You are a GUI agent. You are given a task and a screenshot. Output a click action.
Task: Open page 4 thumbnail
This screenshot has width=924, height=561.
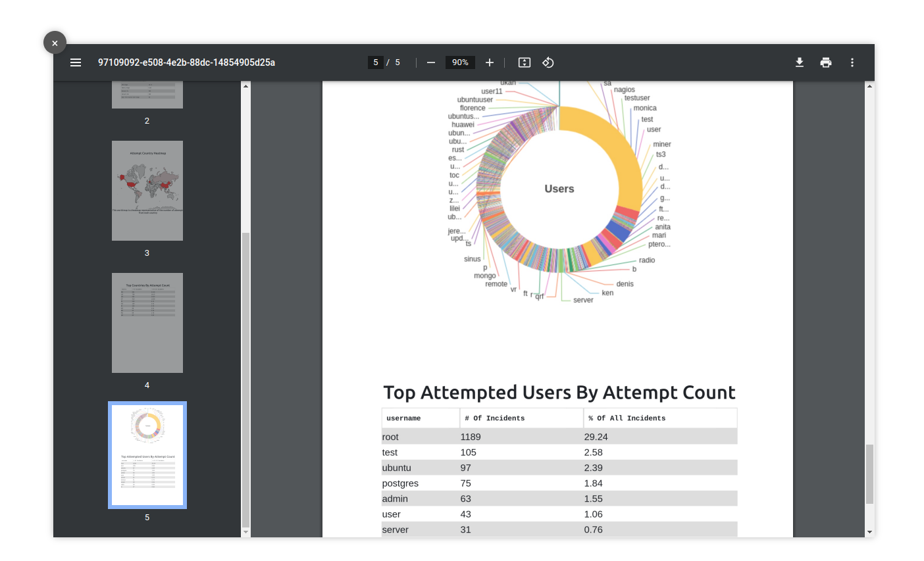[147, 323]
